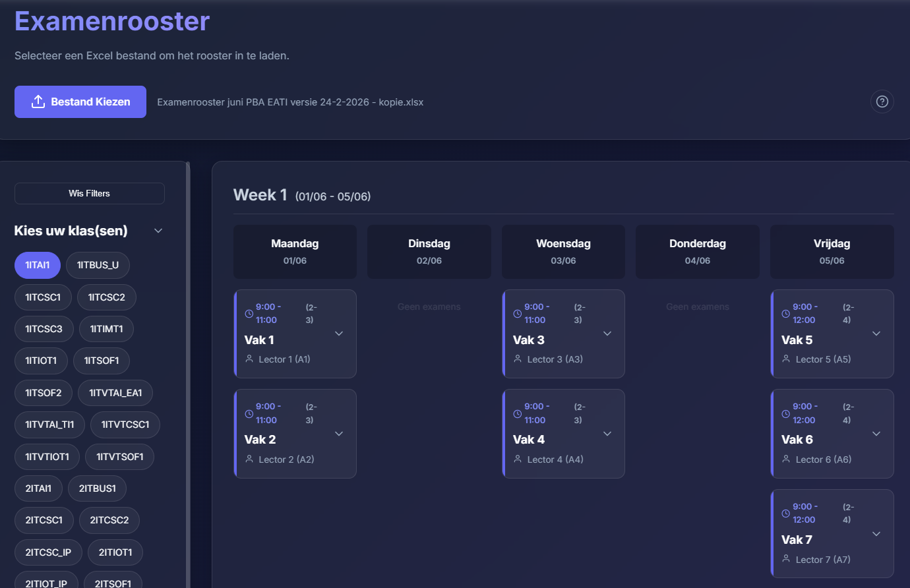Click the person icon beside Lector 2 (A2)
This screenshot has width=910, height=588.
pyautogui.click(x=249, y=459)
